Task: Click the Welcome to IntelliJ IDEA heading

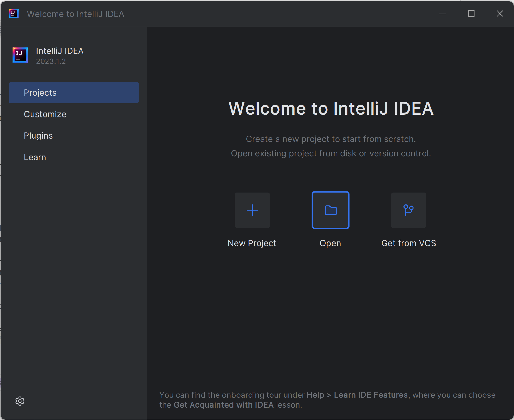Action: [331, 108]
